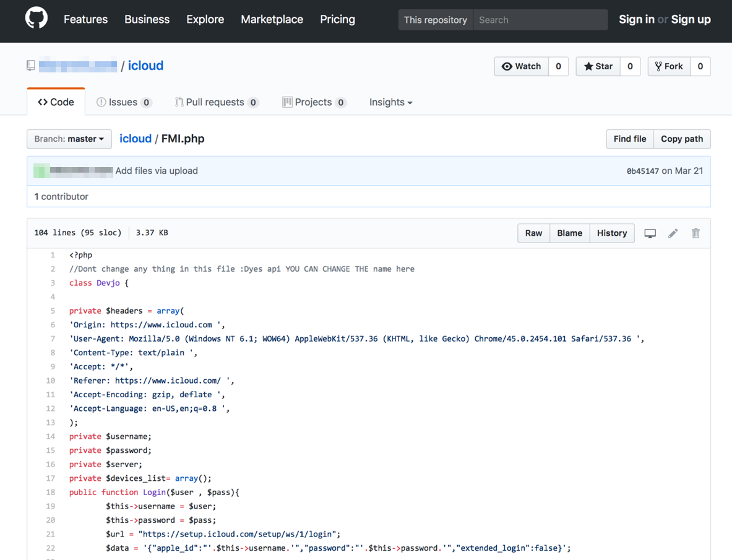Image resolution: width=732 pixels, height=560 pixels.
Task: View the Raw file contents
Action: click(x=533, y=233)
